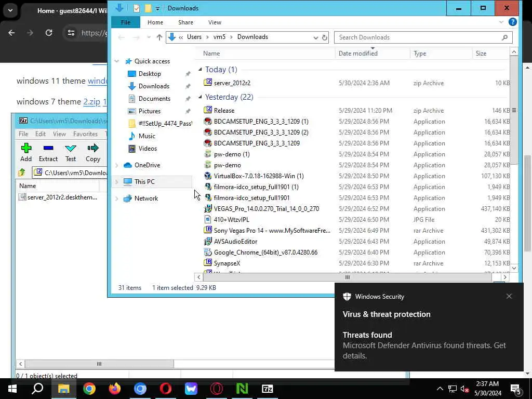This screenshot has width=532, height=399.
Task: Sort by Name column in Explorer
Action: pyautogui.click(x=211, y=54)
